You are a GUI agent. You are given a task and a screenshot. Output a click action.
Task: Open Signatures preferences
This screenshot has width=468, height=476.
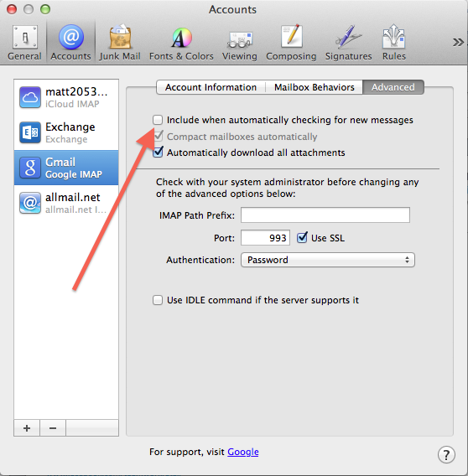[348, 43]
